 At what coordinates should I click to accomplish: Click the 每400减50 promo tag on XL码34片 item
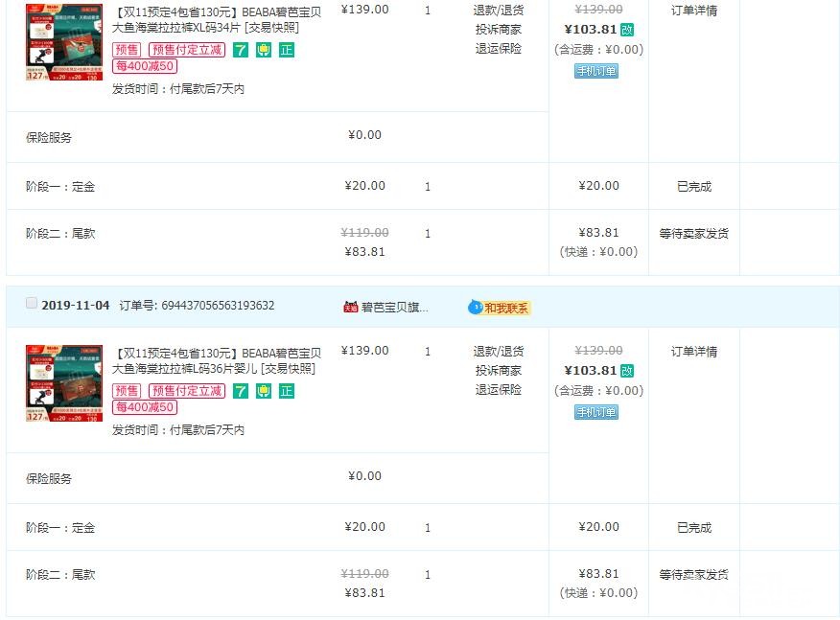click(145, 66)
